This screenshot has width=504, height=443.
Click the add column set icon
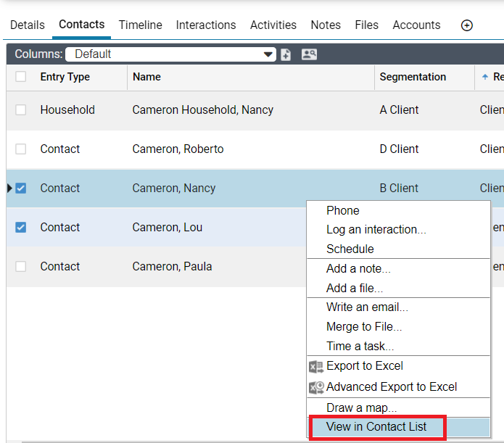tap(286, 54)
